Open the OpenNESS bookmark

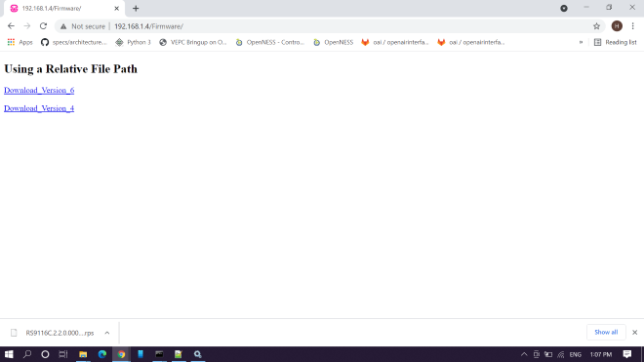pos(333,42)
